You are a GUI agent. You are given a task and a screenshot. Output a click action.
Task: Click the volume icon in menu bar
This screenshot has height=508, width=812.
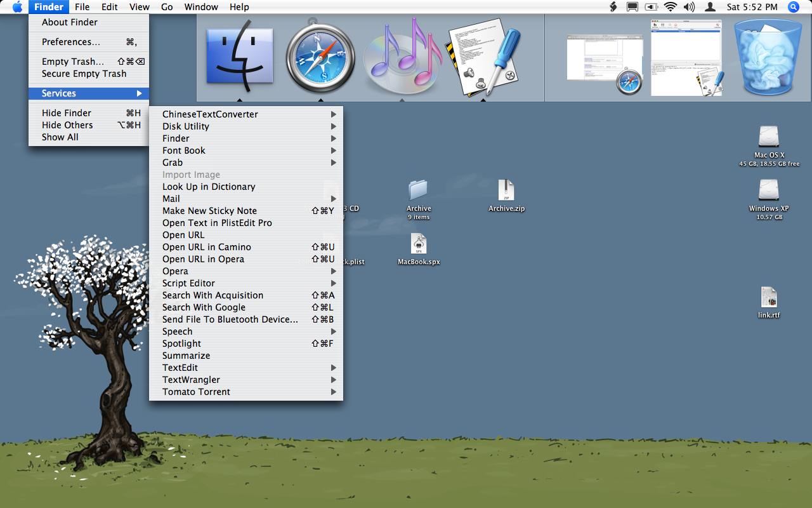tap(690, 7)
